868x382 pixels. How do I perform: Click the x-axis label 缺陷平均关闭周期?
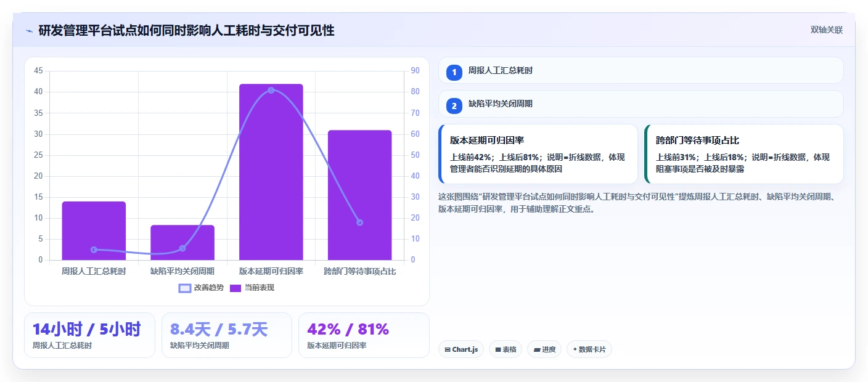pos(182,271)
